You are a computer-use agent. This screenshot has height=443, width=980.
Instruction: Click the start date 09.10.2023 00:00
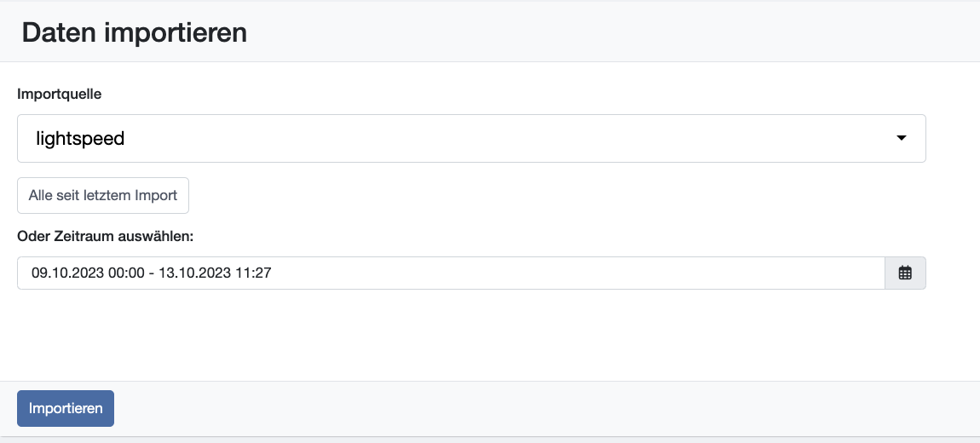tap(88, 273)
